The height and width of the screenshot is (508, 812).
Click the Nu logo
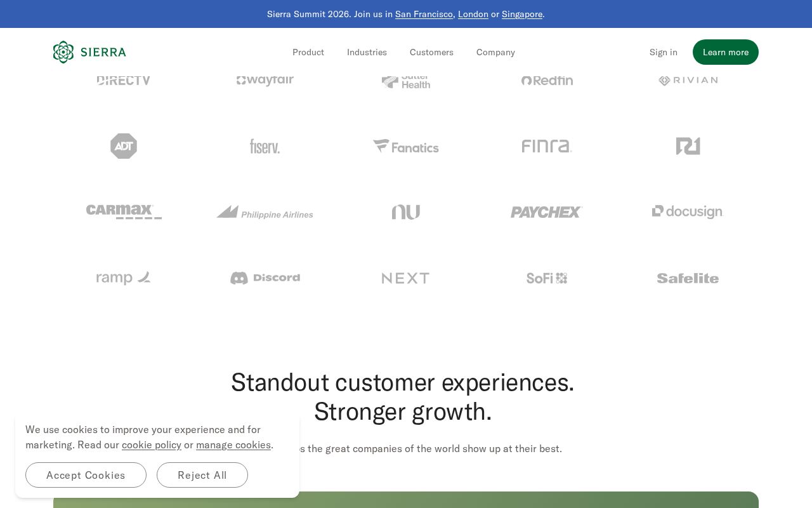[x=406, y=212]
